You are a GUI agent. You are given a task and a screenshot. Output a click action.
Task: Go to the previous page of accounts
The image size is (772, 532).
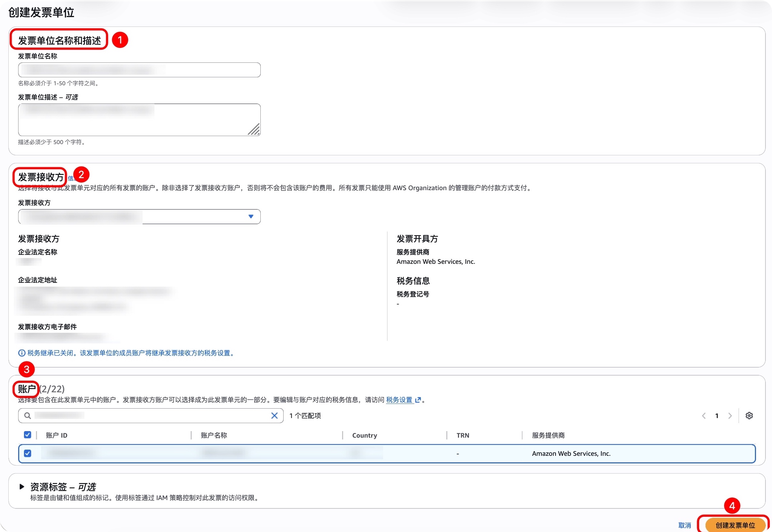(x=704, y=416)
